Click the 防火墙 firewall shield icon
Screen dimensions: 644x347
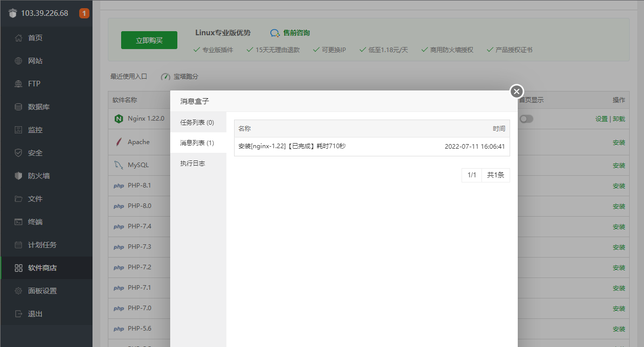(x=18, y=176)
